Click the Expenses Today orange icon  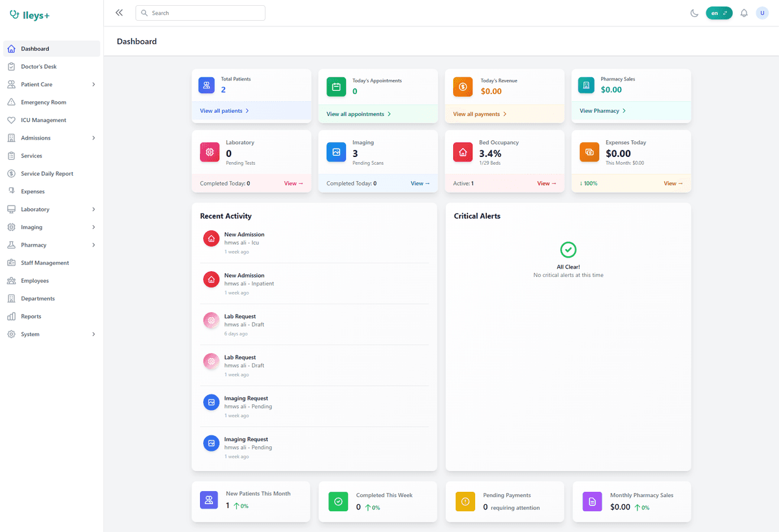click(x=589, y=152)
